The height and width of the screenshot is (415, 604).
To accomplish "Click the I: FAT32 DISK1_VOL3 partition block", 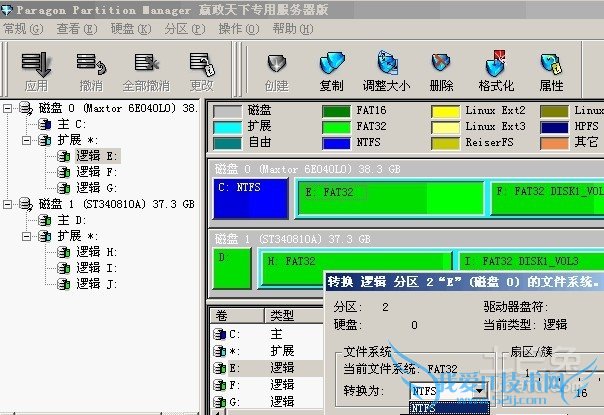I will tap(532, 261).
